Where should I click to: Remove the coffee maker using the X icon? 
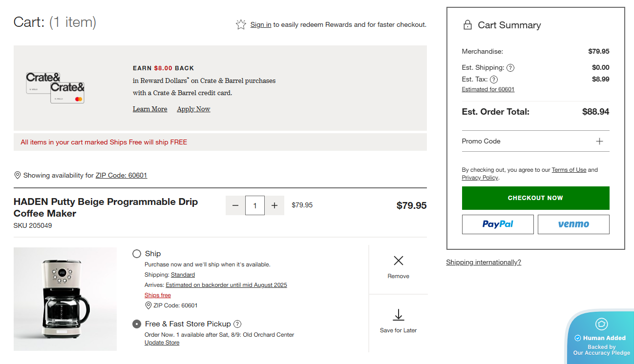[398, 261]
